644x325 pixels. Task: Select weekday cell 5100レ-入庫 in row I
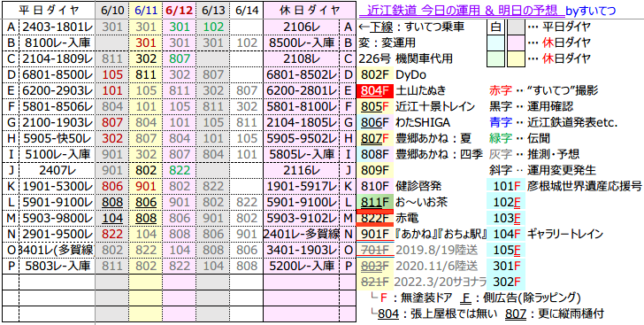tap(57, 155)
